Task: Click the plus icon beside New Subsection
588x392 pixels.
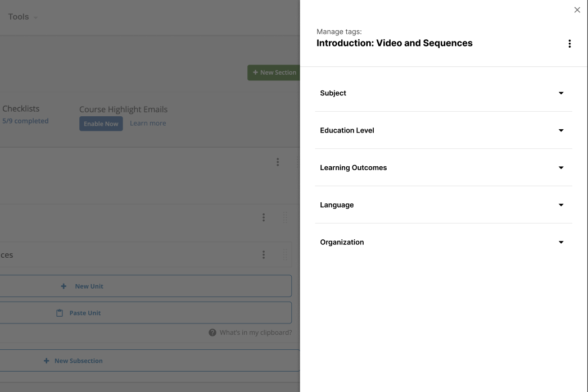Action: (x=46, y=361)
